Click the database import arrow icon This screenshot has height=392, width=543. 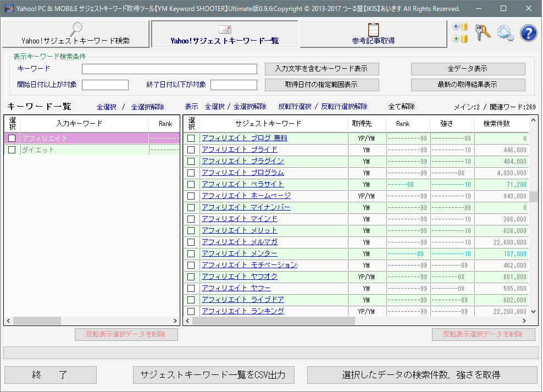pos(460,27)
